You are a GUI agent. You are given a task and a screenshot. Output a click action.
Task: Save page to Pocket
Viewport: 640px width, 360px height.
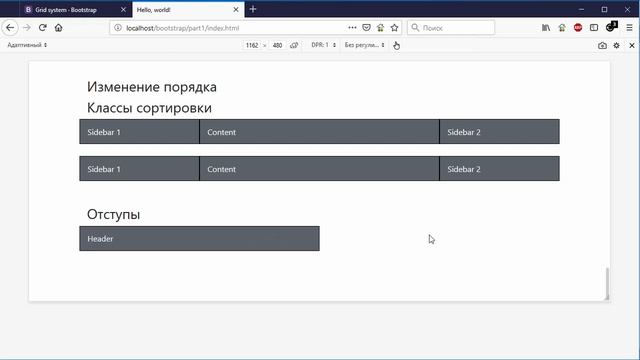(367, 28)
